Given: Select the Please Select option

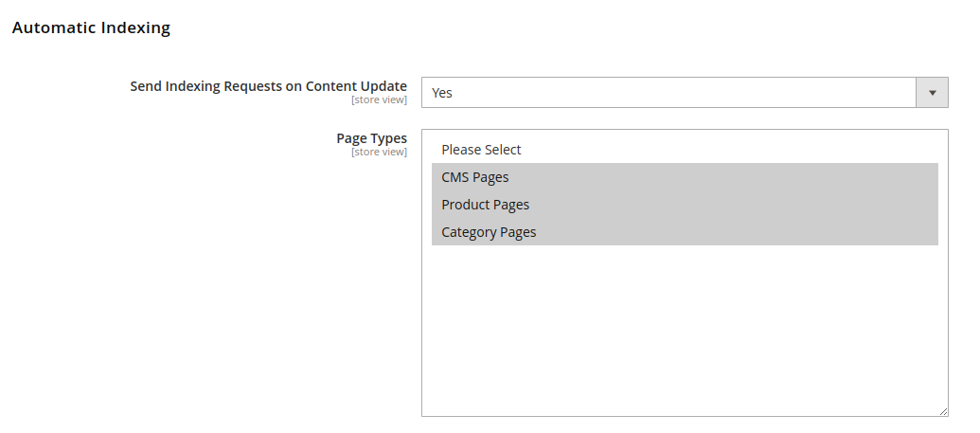Looking at the screenshot, I should (685, 150).
